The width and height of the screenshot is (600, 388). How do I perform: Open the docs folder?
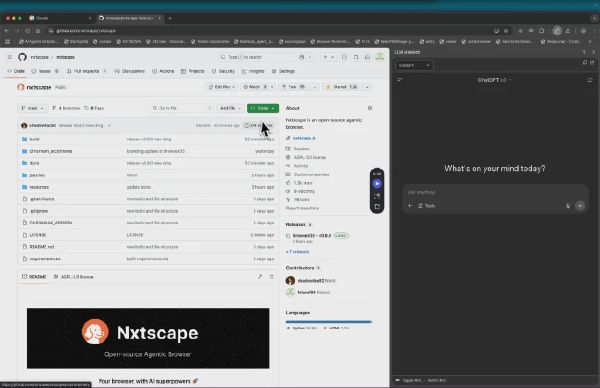coord(34,163)
